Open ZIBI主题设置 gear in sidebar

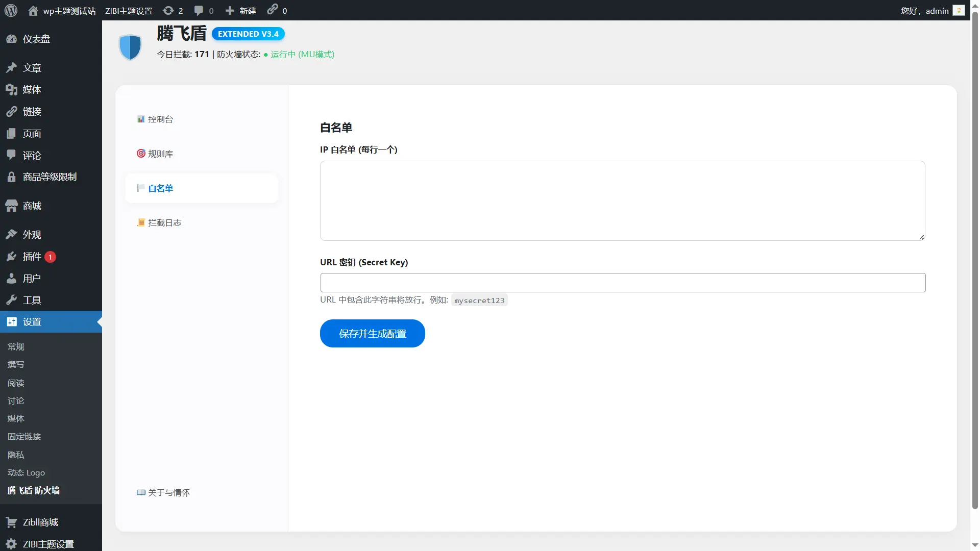pos(48,544)
